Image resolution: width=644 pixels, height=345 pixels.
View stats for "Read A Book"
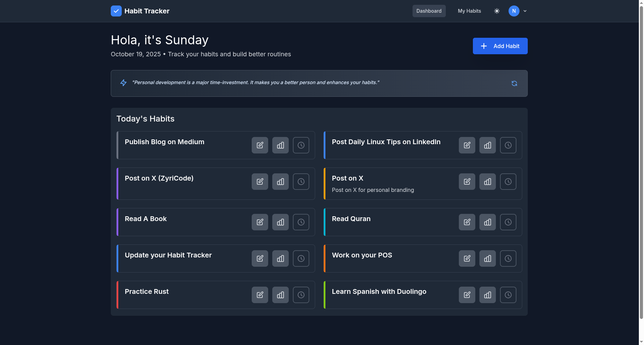click(280, 222)
